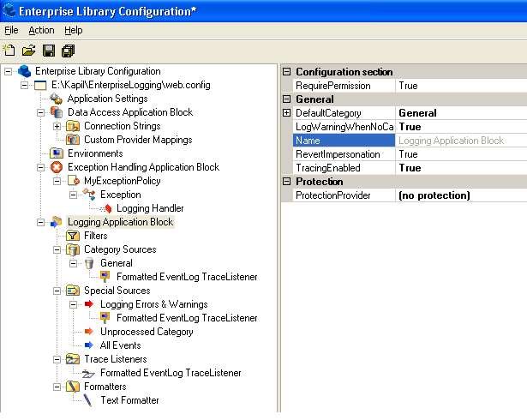
Task: Click the DefaultCategory value General
Action: [x=461, y=113]
